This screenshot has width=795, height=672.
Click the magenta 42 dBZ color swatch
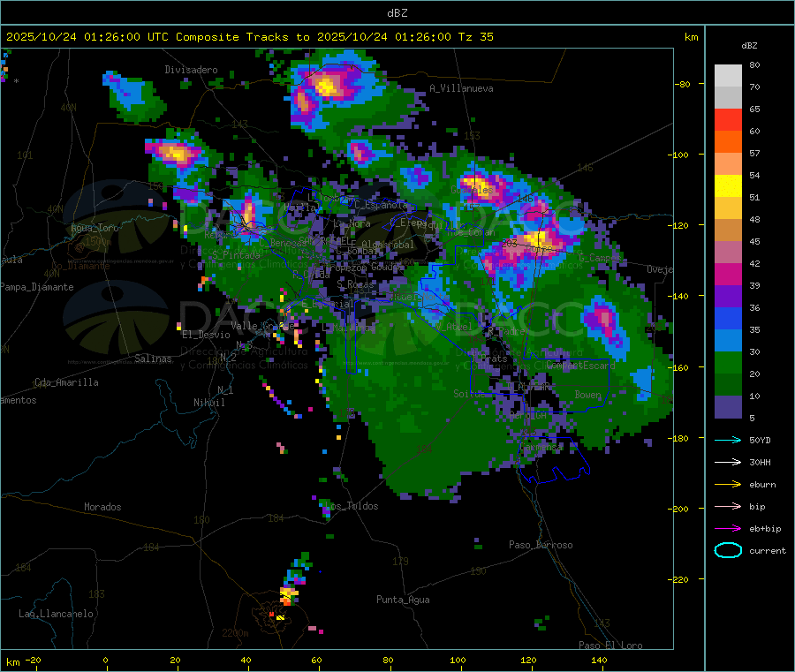728,274
